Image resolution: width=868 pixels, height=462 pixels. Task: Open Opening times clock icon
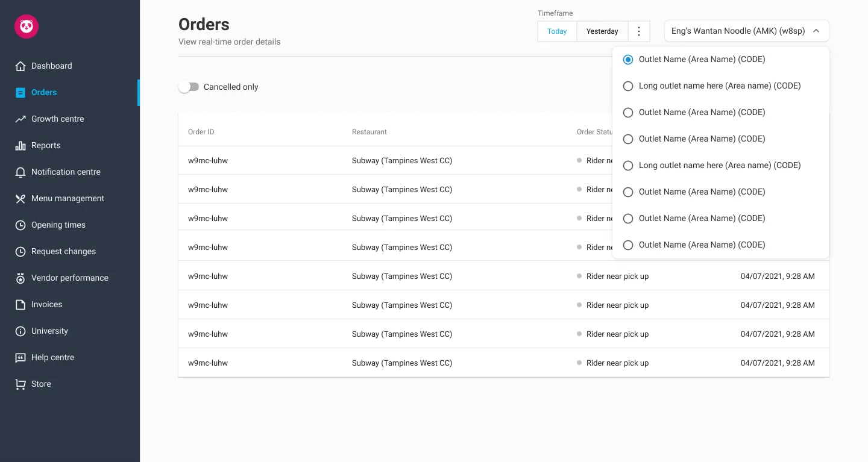click(20, 225)
